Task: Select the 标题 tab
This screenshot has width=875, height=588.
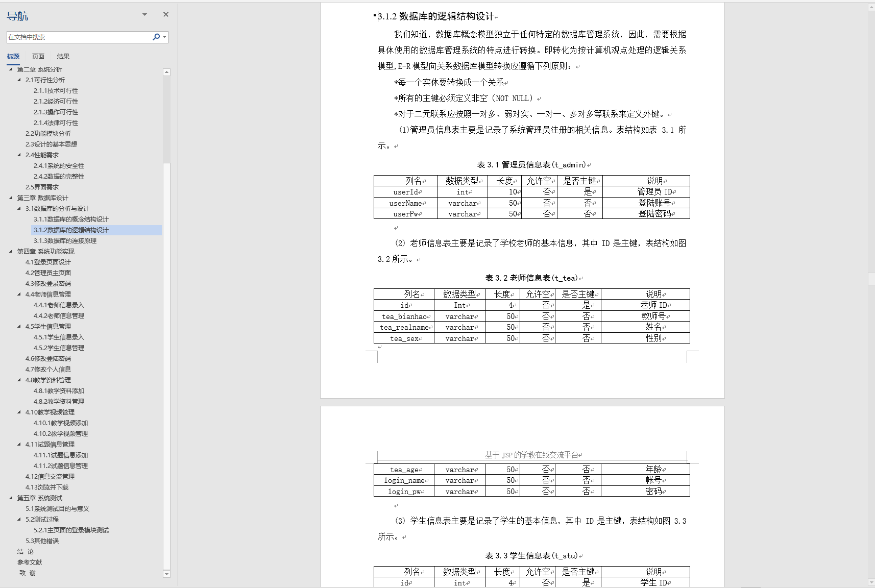Action: (13, 56)
